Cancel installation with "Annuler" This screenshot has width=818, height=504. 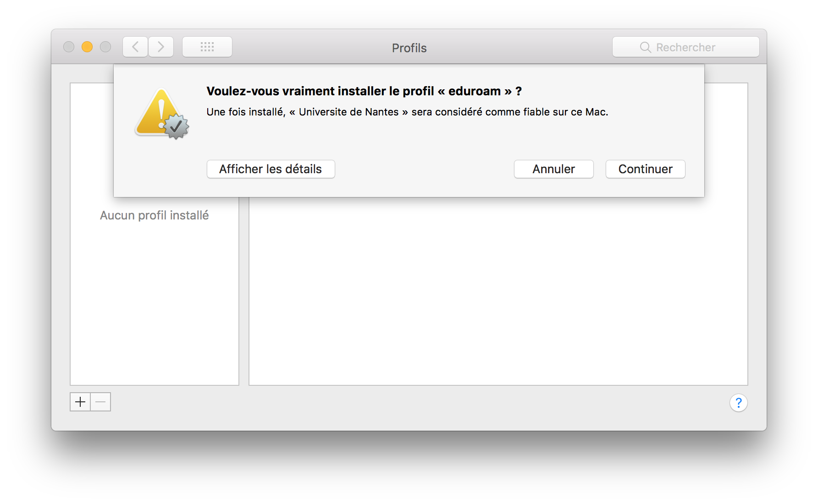(x=553, y=169)
